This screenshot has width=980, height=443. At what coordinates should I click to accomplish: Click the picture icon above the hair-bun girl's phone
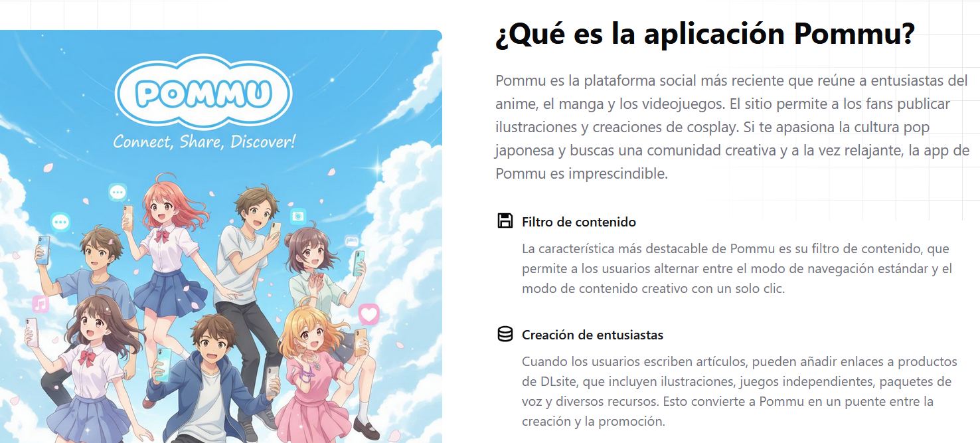[352, 242]
